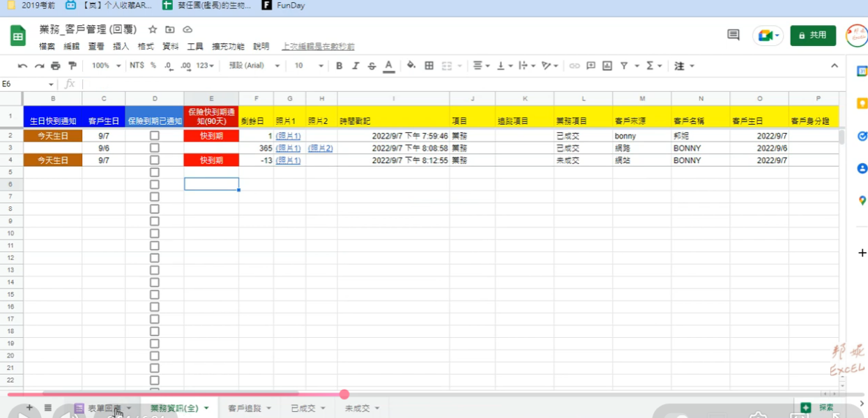Click the green 共用 share button
The width and height of the screenshot is (868, 418).
[813, 35]
